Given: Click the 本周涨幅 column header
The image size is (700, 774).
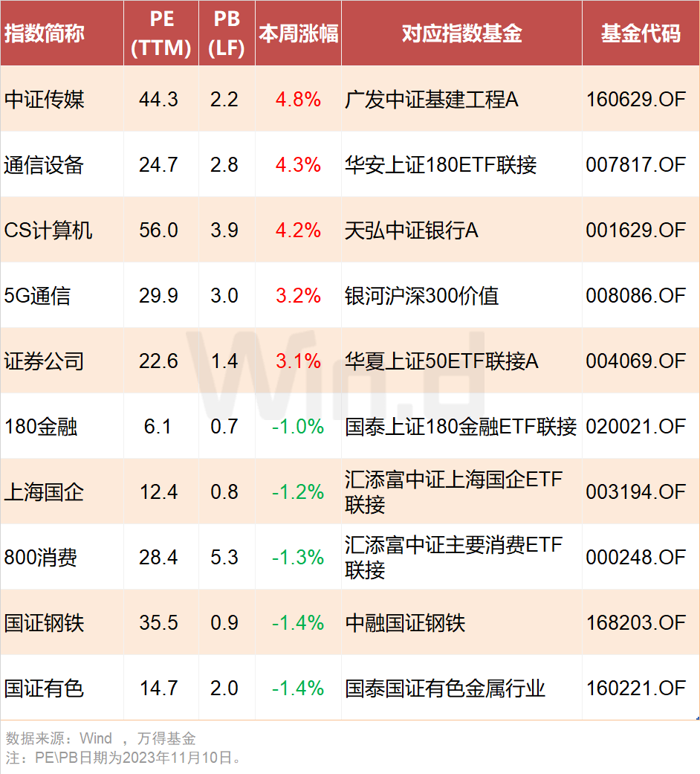Looking at the screenshot, I should [299, 33].
